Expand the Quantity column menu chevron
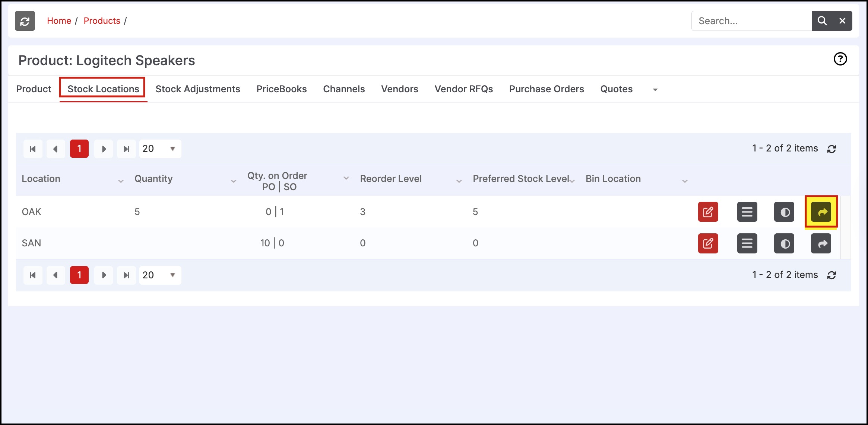This screenshot has height=425, width=868. [x=234, y=181]
